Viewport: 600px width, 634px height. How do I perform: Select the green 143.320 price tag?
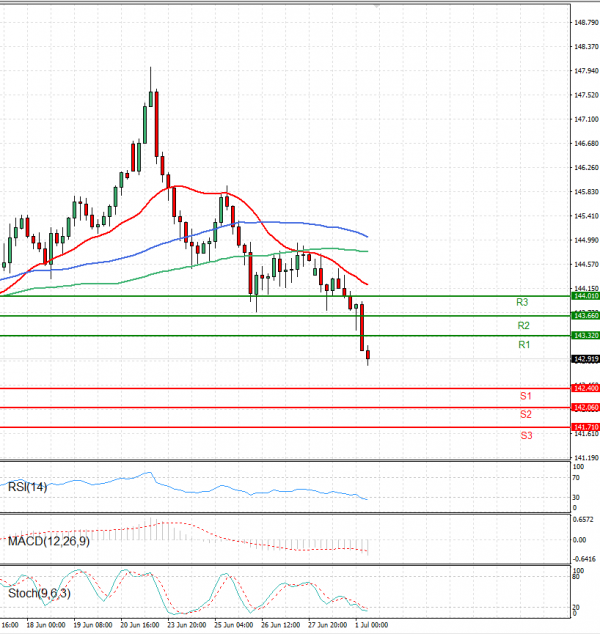(586, 336)
